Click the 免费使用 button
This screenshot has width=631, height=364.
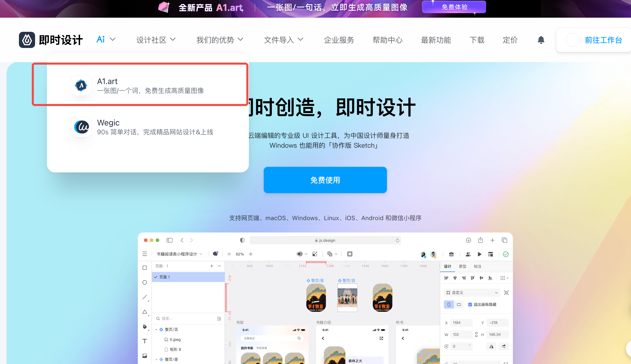click(325, 180)
